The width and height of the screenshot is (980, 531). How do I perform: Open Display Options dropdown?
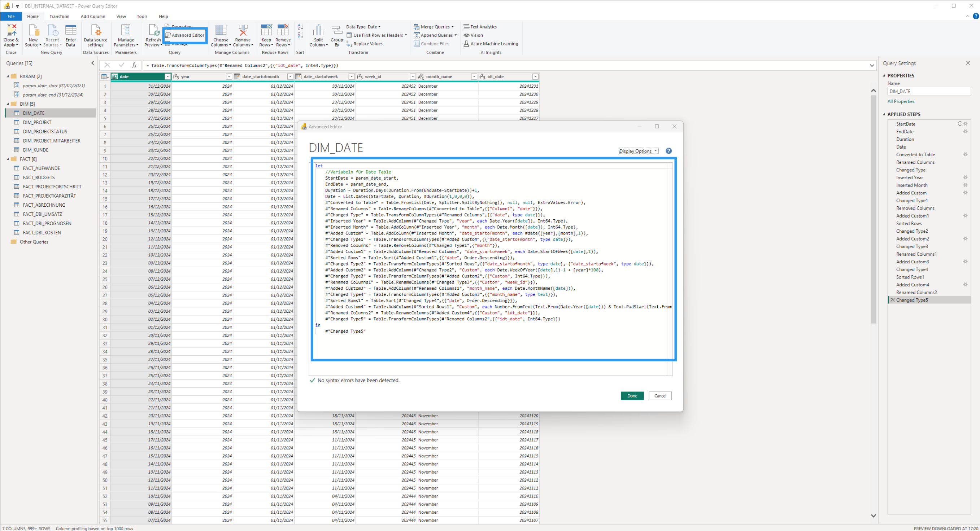639,151
